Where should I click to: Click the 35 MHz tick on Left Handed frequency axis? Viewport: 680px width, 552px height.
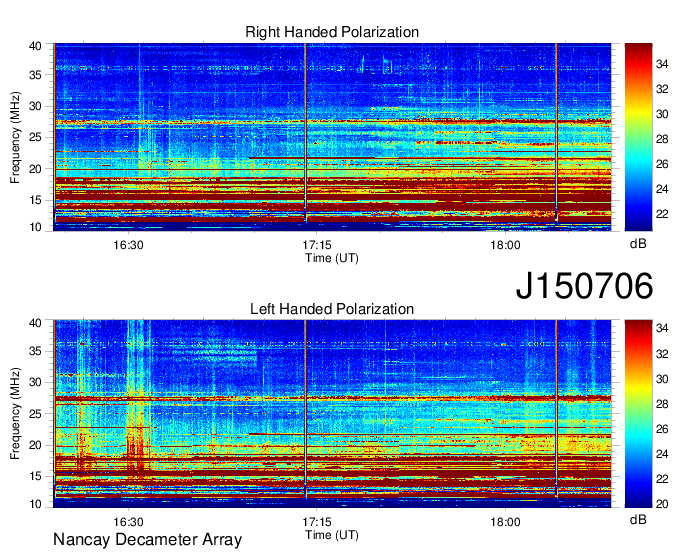click(x=35, y=351)
